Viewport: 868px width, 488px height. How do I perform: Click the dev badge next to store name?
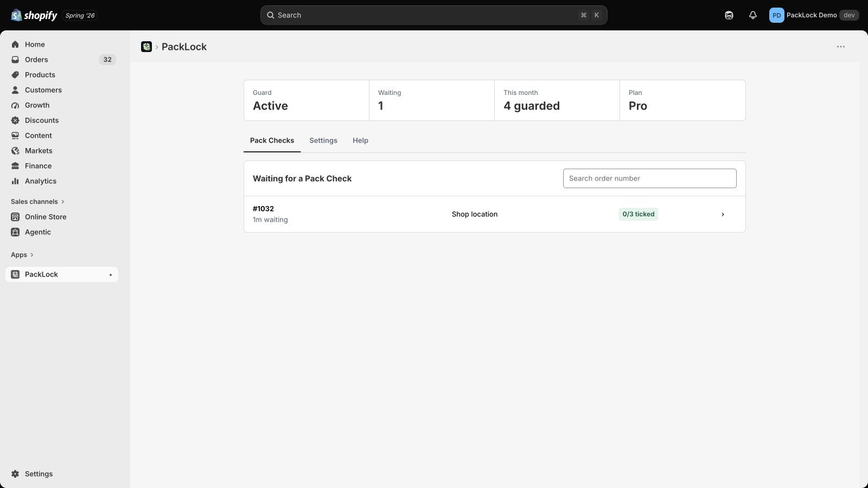[849, 15]
